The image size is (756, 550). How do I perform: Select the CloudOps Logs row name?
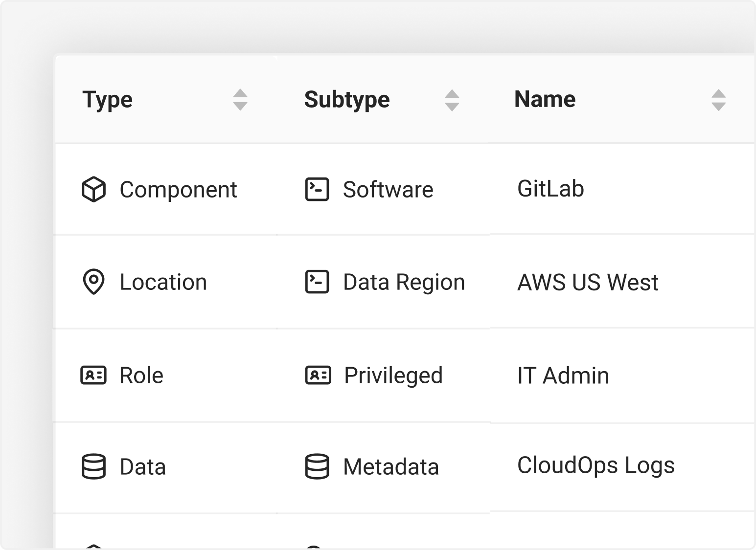click(596, 465)
